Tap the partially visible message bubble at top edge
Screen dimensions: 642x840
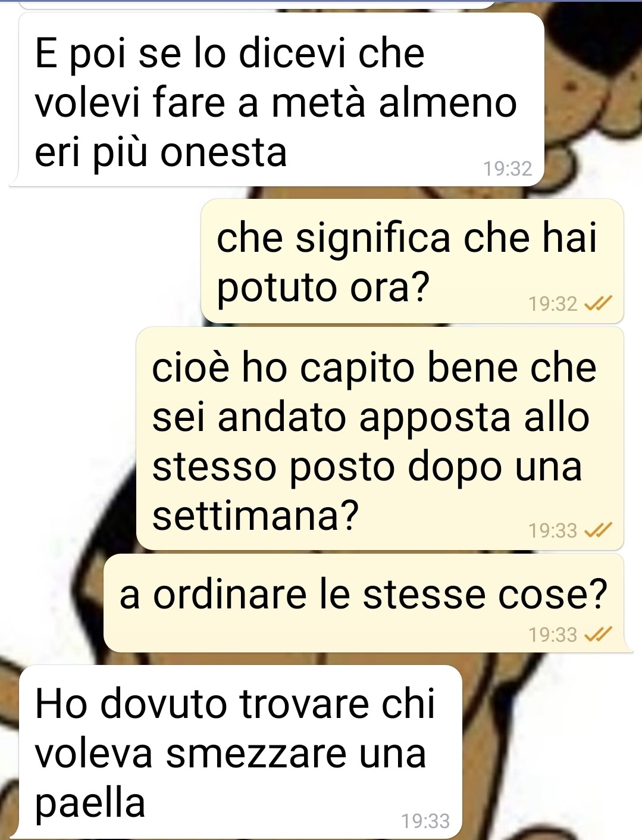(x=257, y=4)
